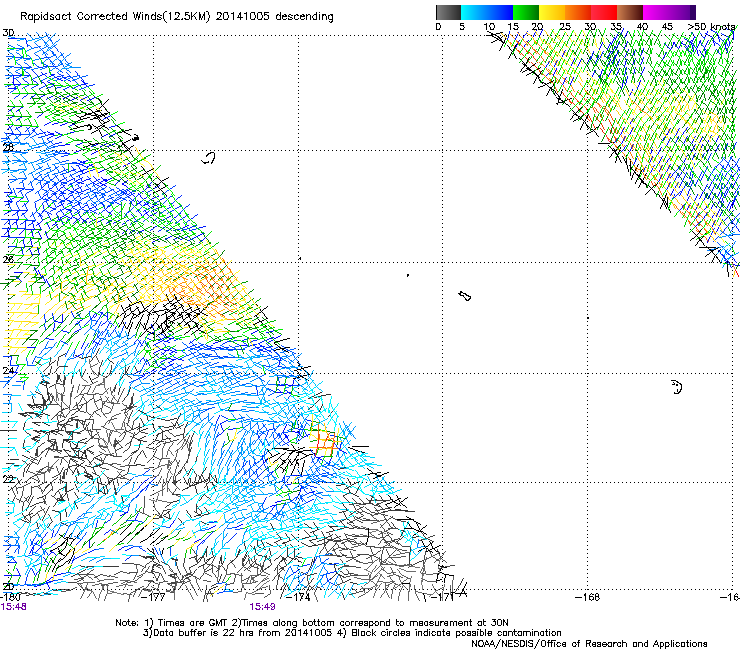Click the latitude label '24'

coord(8,371)
